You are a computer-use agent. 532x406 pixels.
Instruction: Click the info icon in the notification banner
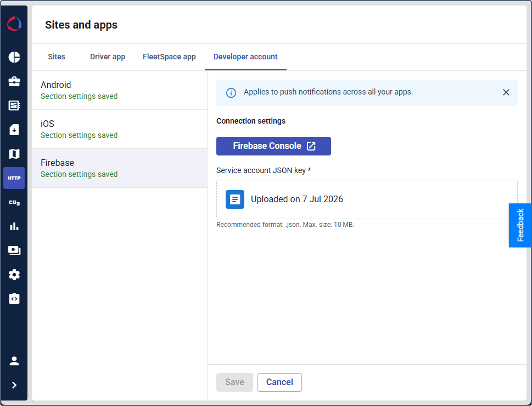coord(231,93)
